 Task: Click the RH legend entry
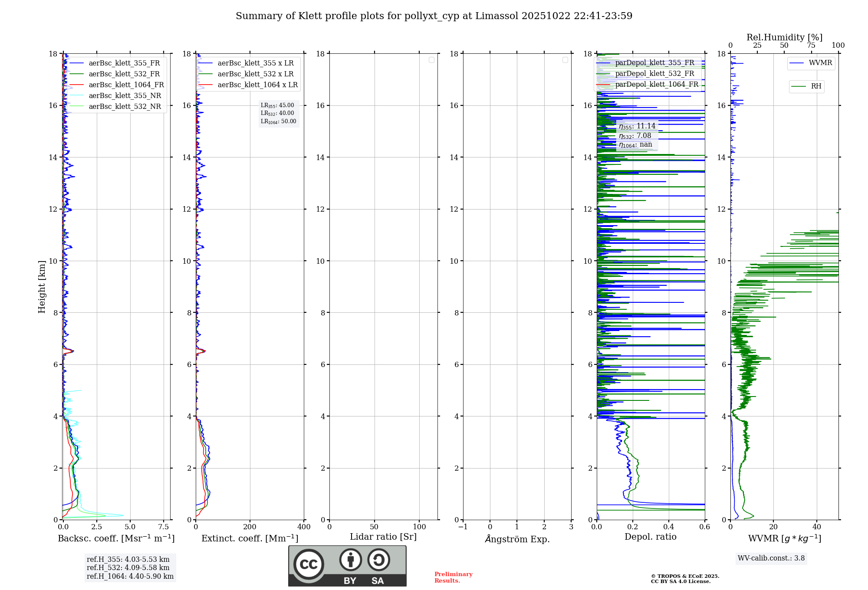[x=815, y=86]
